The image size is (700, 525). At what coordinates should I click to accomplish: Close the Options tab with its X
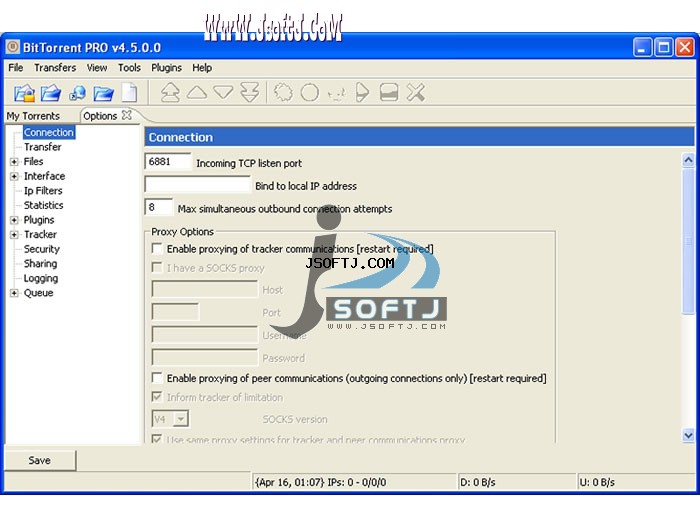pyautogui.click(x=127, y=115)
